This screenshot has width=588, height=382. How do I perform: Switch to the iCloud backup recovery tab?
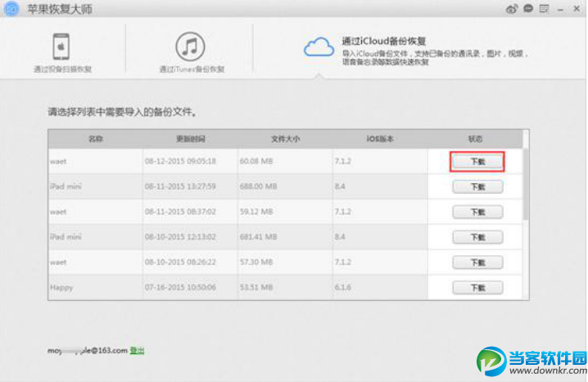click(416, 51)
